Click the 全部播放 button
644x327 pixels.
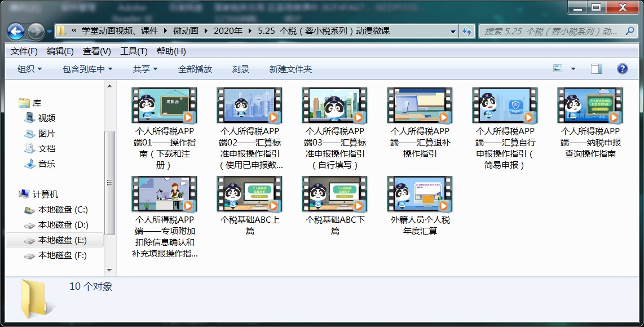(195, 69)
